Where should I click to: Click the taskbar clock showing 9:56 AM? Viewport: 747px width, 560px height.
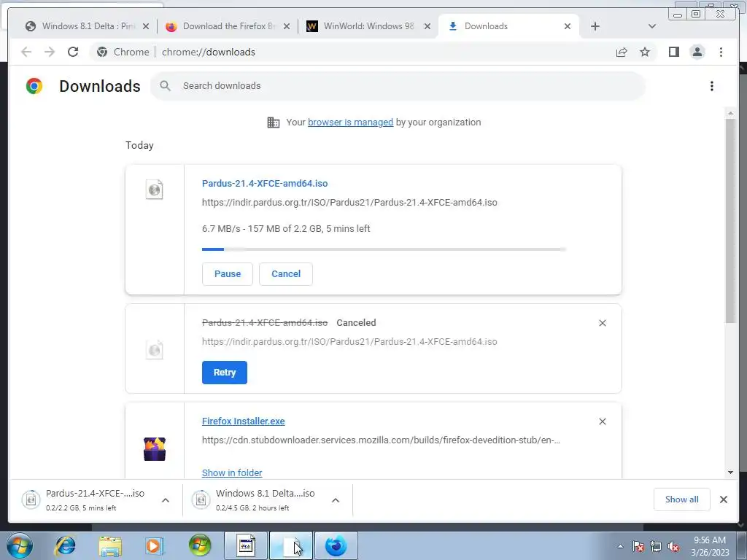[x=710, y=546]
